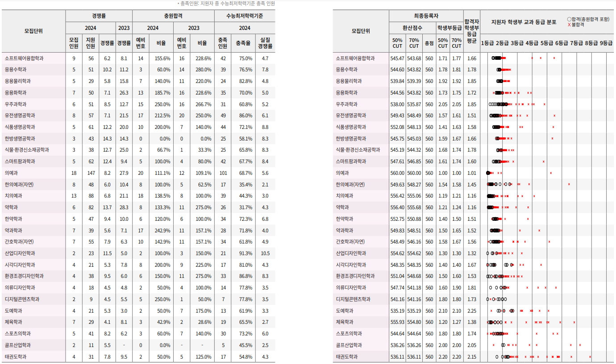Click 응용물리학과's 70% CUT score 539.39
Viewport: 616px width, 364px height.
pos(414,81)
